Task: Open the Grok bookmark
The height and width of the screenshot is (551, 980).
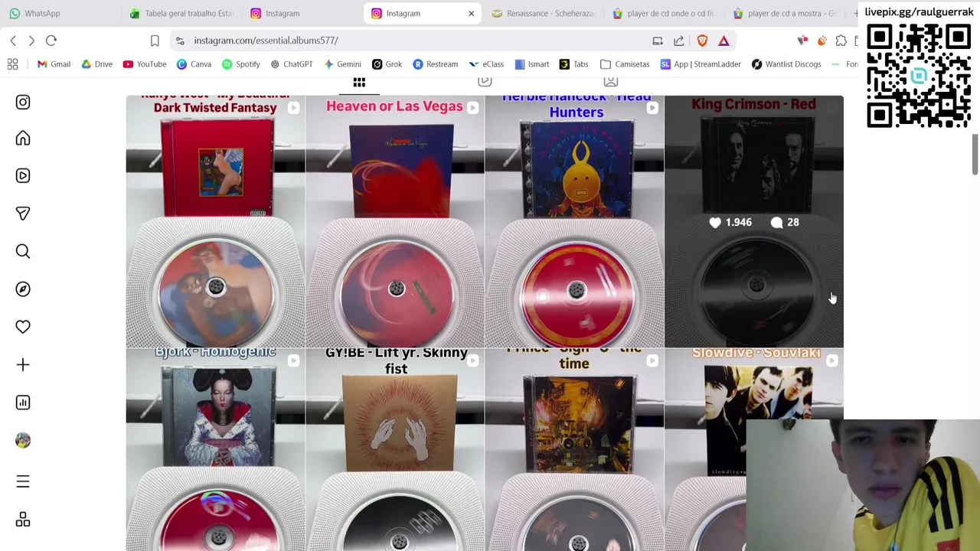Action: (387, 64)
